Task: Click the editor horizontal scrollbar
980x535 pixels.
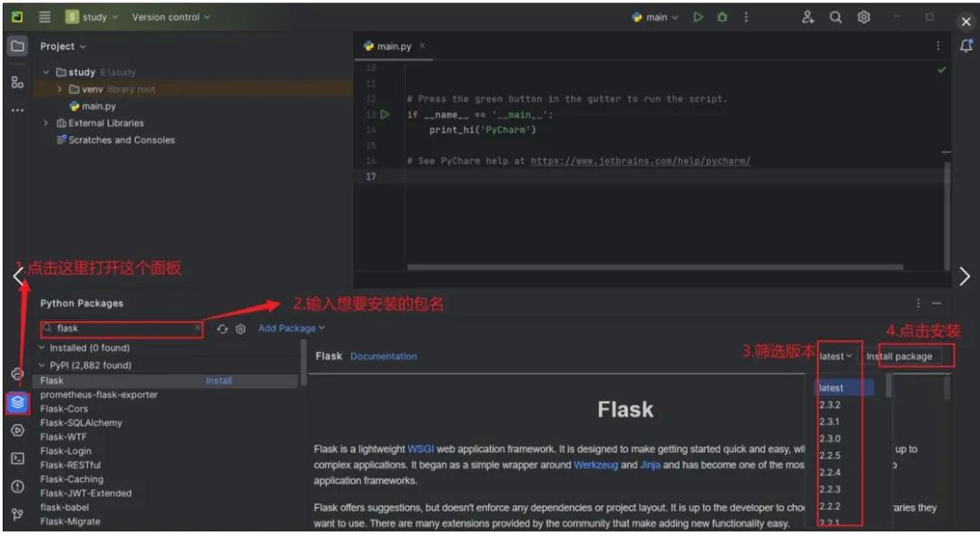Action: coord(655,267)
